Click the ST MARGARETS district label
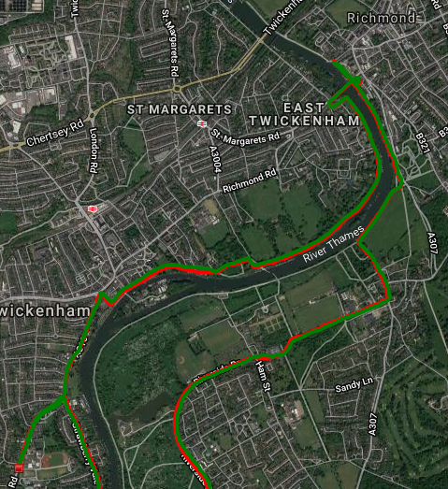 click(180, 109)
